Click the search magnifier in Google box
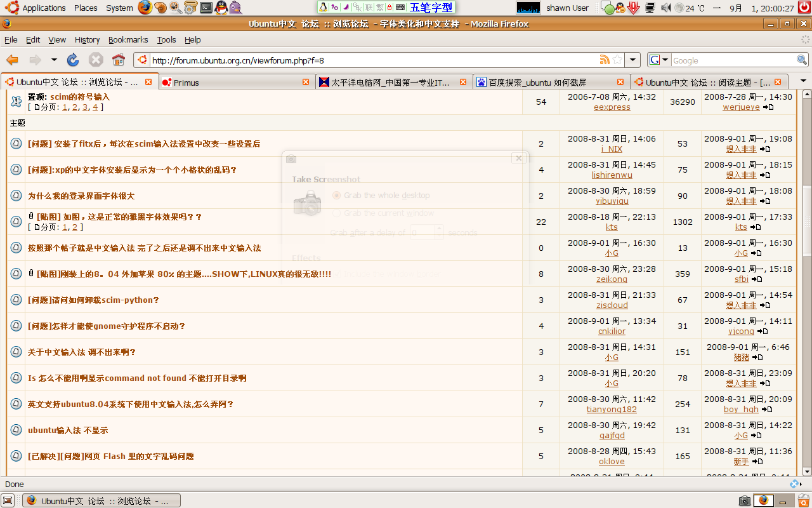This screenshot has height=508, width=812. tap(802, 60)
